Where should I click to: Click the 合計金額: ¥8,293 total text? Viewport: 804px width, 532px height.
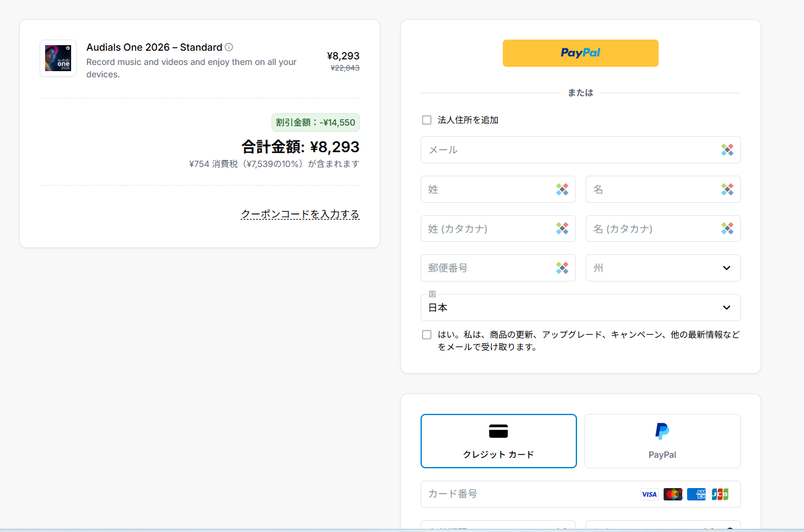coord(301,147)
